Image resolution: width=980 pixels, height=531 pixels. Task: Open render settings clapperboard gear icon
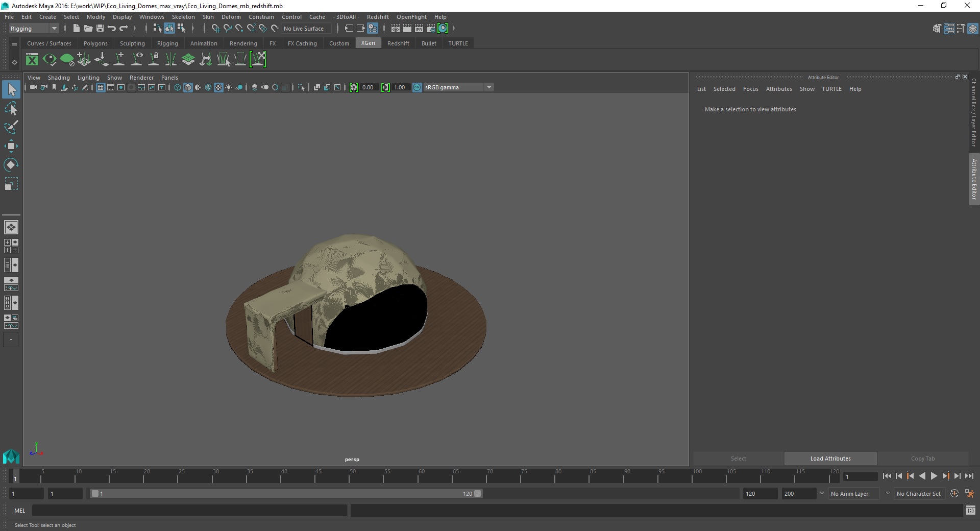tap(431, 29)
